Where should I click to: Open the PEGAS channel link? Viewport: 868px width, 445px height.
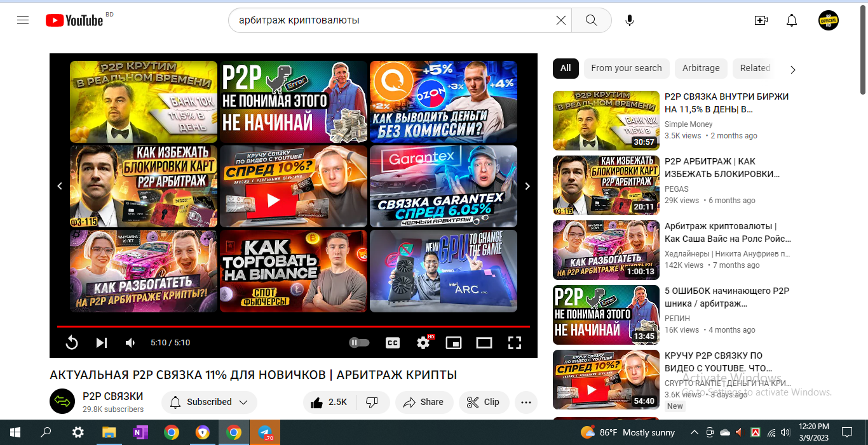point(677,189)
